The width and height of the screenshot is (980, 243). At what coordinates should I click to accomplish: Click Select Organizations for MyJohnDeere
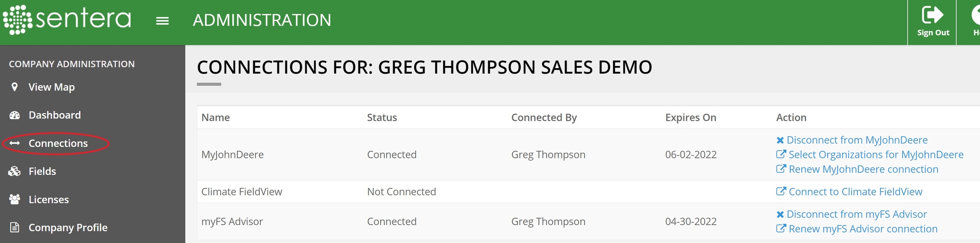(x=875, y=154)
